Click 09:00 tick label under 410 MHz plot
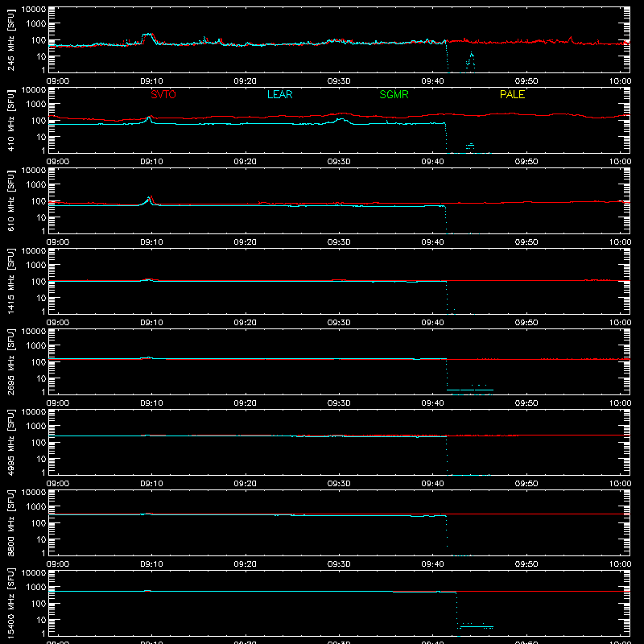644x644 pixels. click(x=57, y=162)
